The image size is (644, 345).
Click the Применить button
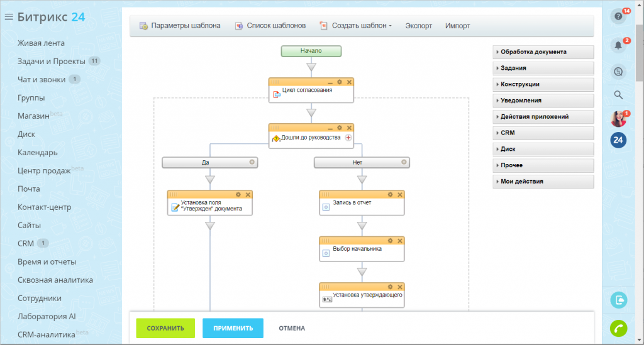pyautogui.click(x=233, y=328)
